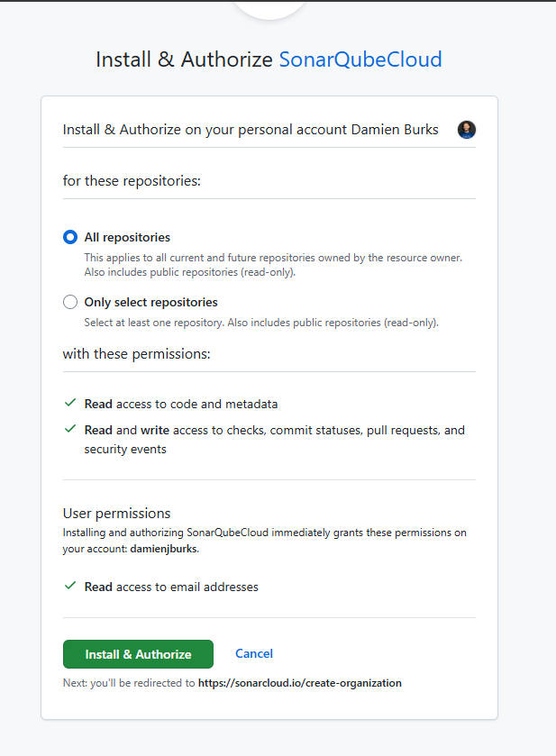This screenshot has height=756, width=556.
Task: Click the 'All repositories' label text
Action: coord(127,238)
